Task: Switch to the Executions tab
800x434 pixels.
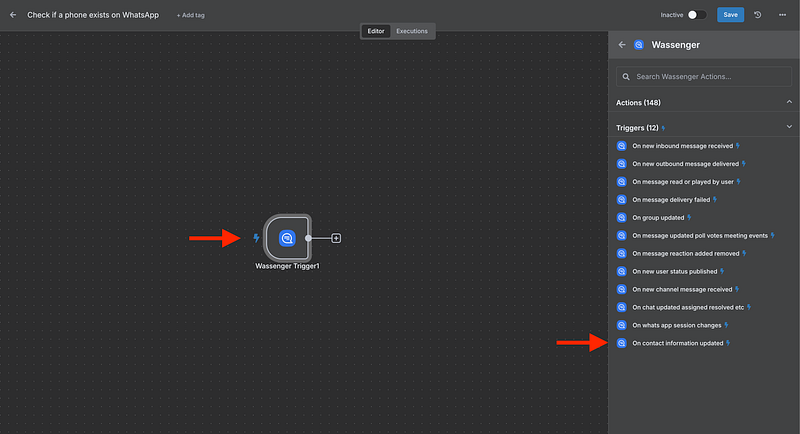Action: click(x=412, y=31)
